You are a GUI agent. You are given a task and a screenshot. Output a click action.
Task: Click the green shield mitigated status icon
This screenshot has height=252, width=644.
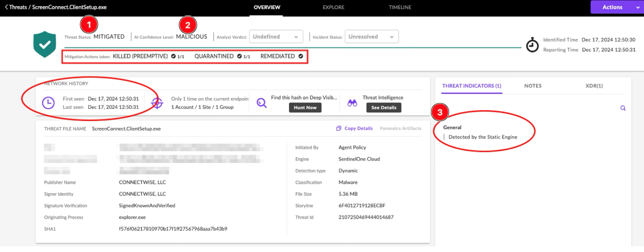coord(45,44)
